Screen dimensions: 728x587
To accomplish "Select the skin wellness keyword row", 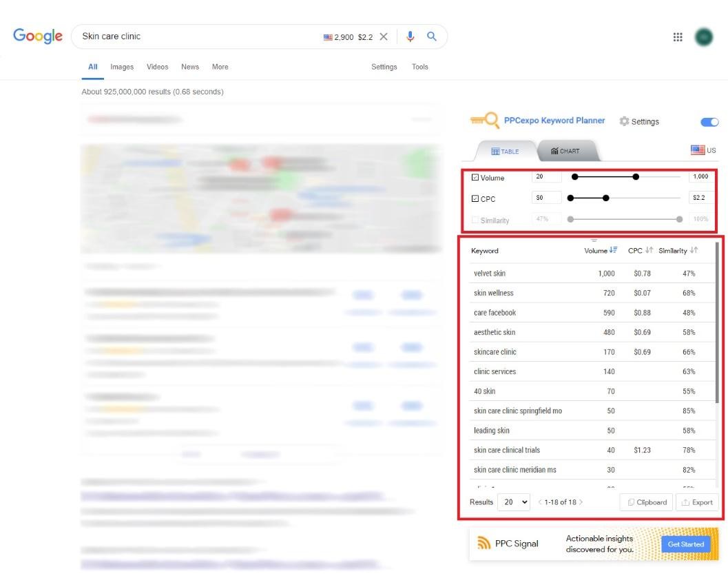I will point(592,293).
